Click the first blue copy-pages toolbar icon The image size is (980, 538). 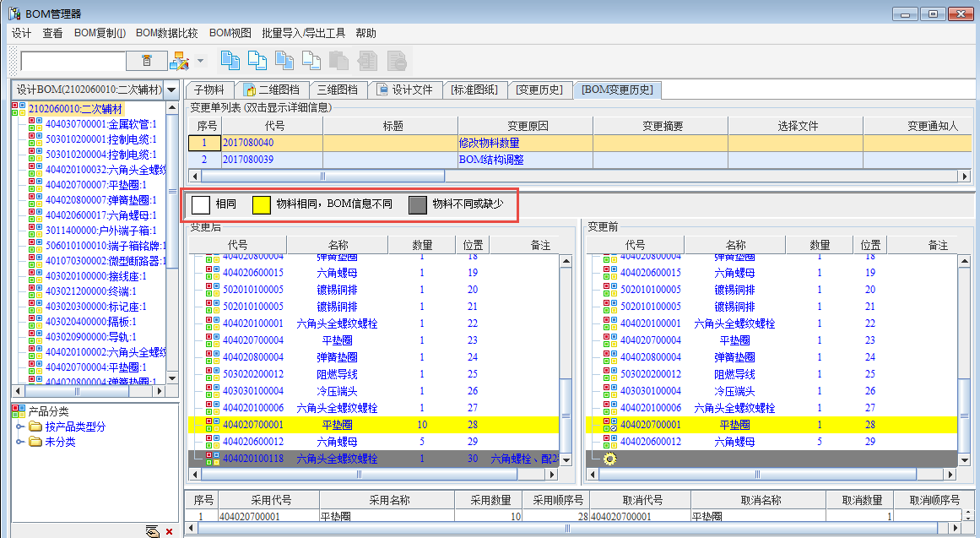point(230,61)
